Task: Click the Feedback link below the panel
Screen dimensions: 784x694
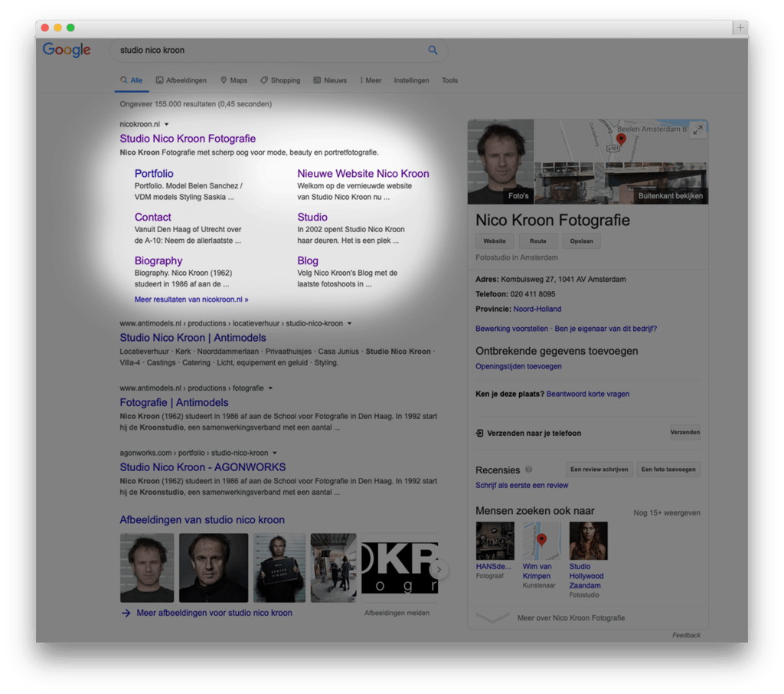Action: click(686, 635)
